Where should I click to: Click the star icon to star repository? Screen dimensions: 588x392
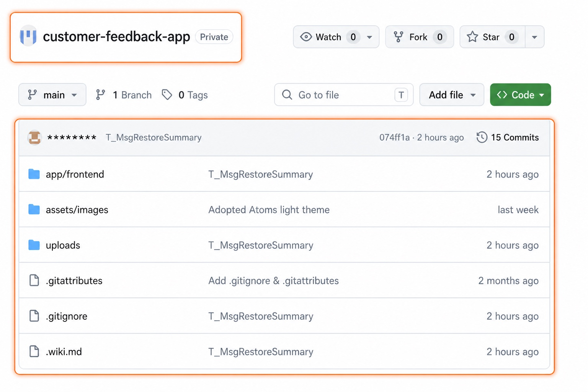[472, 37]
